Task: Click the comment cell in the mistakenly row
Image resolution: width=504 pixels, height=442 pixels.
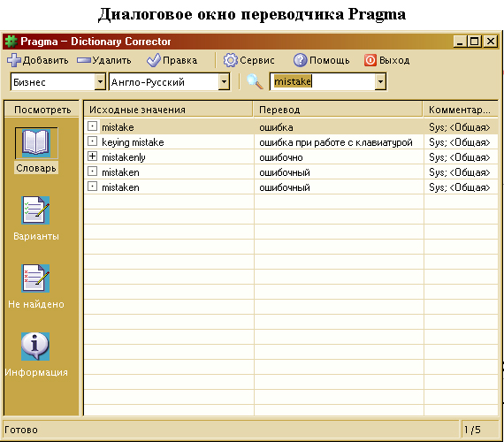Action: pos(460,157)
